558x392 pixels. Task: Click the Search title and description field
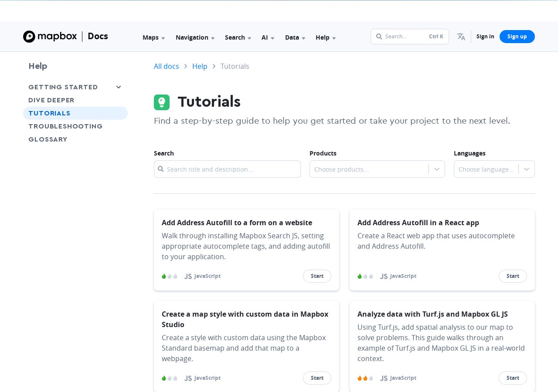pos(227,169)
